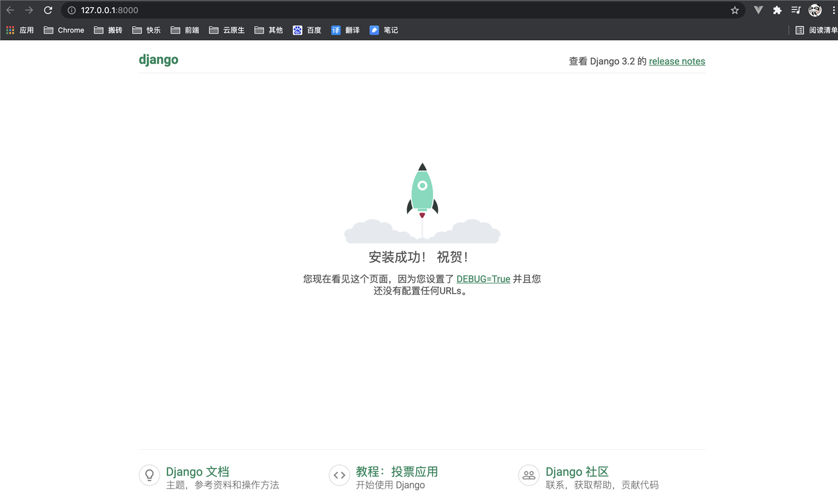Expand the Chrome bookmarks folder
Screen dimensions: 838x504
pyautogui.click(x=64, y=30)
